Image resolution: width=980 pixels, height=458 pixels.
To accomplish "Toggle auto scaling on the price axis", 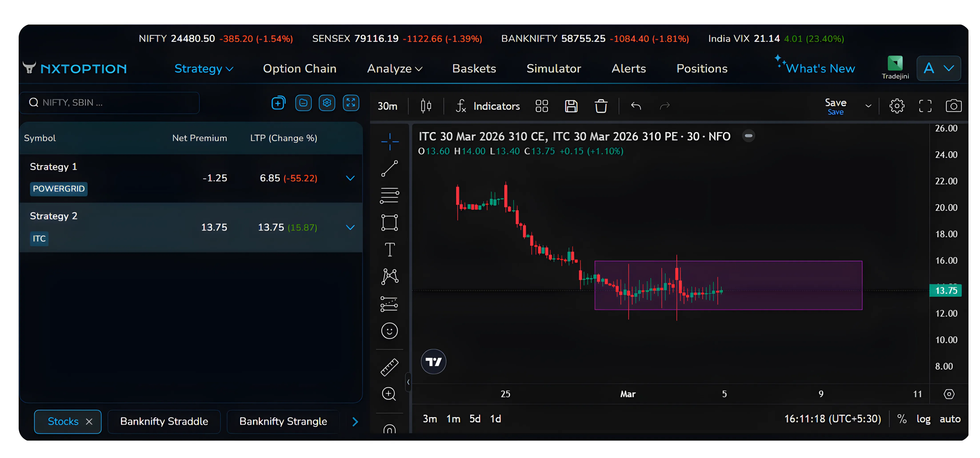I will pos(950,419).
